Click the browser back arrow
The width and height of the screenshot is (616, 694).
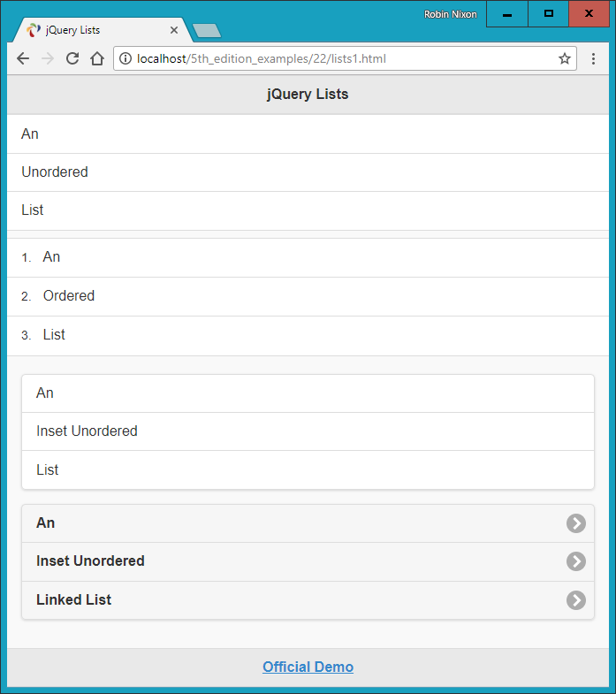(x=23, y=58)
